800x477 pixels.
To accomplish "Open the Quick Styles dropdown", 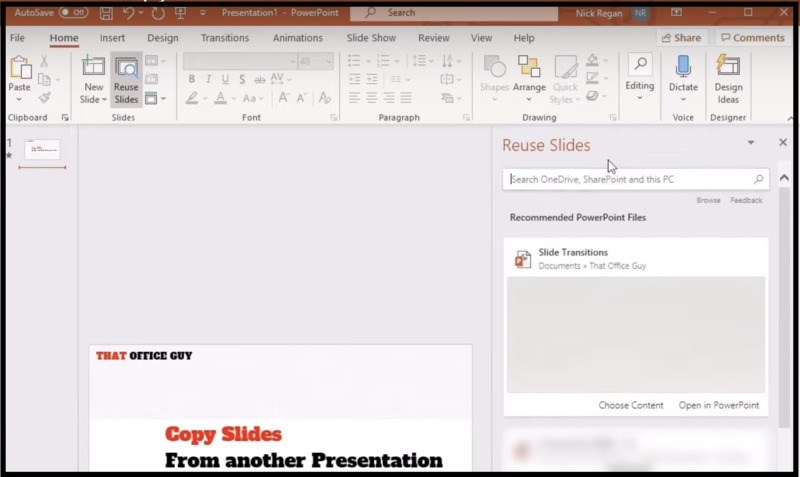I will (x=565, y=79).
